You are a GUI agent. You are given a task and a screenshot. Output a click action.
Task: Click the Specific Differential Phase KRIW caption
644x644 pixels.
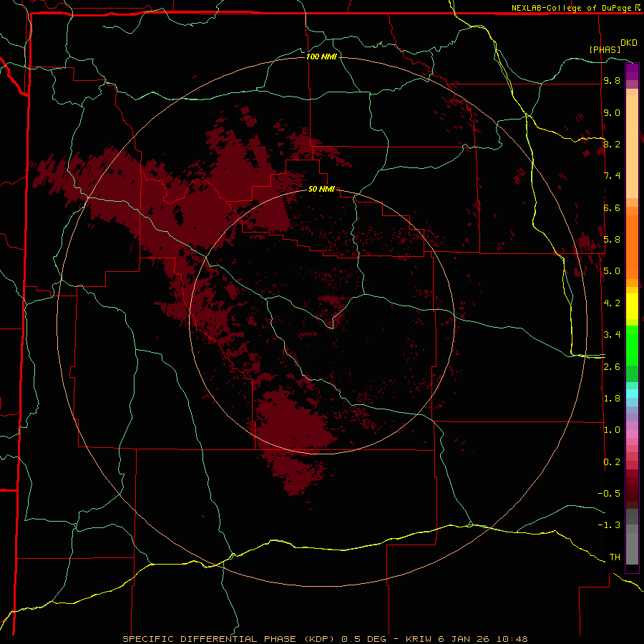(325, 639)
